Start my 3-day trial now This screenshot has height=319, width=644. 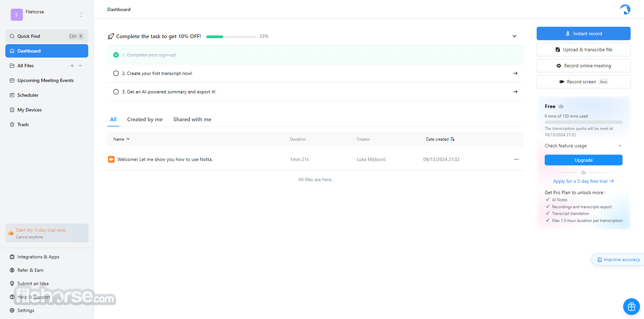coord(46,233)
